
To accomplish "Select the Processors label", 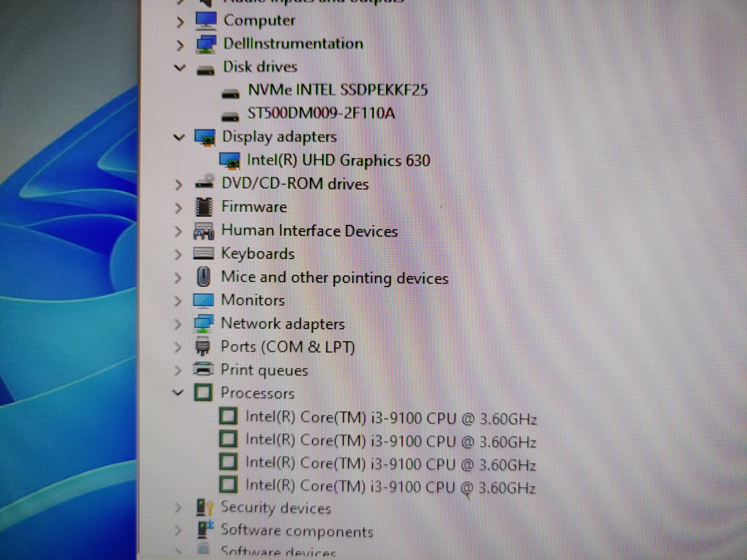I will click(x=257, y=393).
